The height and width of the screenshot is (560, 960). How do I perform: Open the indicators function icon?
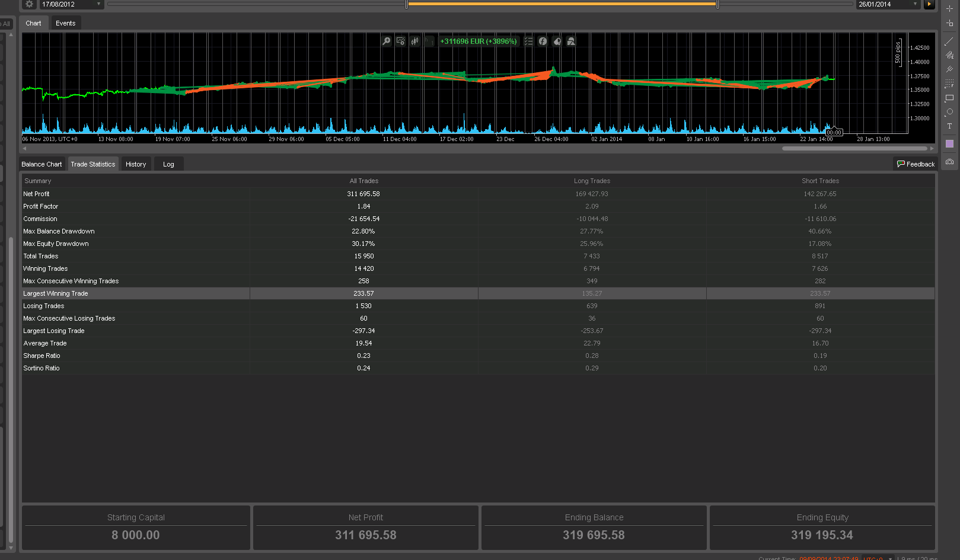tap(543, 41)
